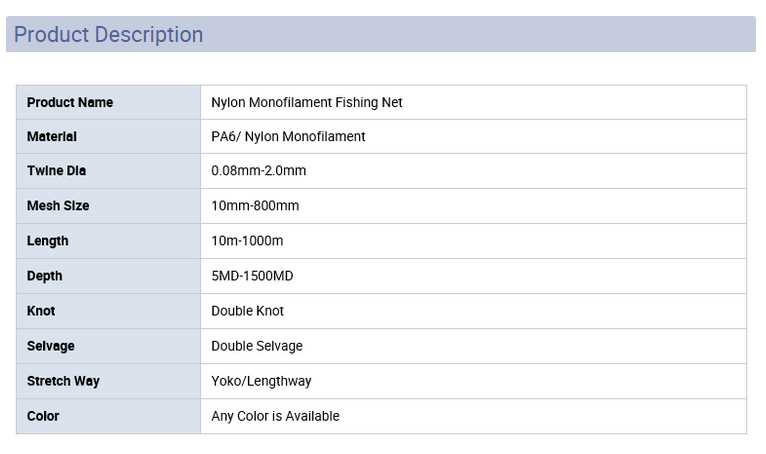Select the Material label cell
This screenshot has height=454, width=766.
tap(52, 136)
